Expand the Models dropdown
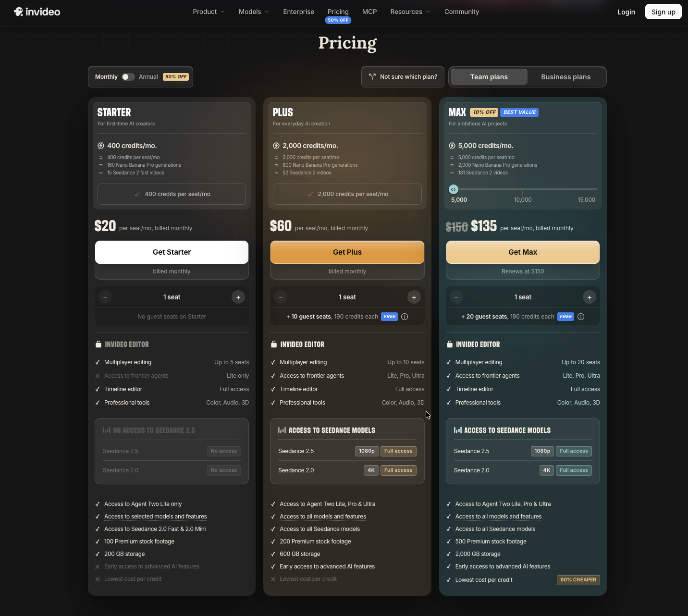Screen dimensions: 688x616 tap(254, 12)
